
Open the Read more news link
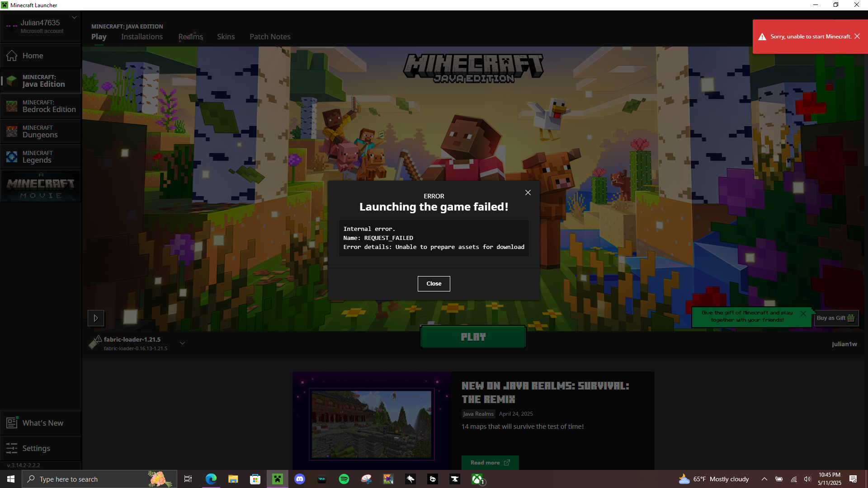(490, 463)
